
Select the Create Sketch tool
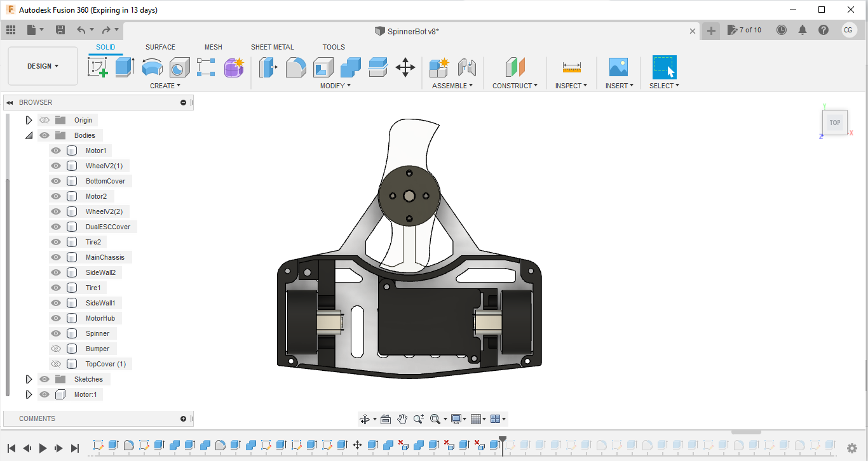[x=97, y=67]
